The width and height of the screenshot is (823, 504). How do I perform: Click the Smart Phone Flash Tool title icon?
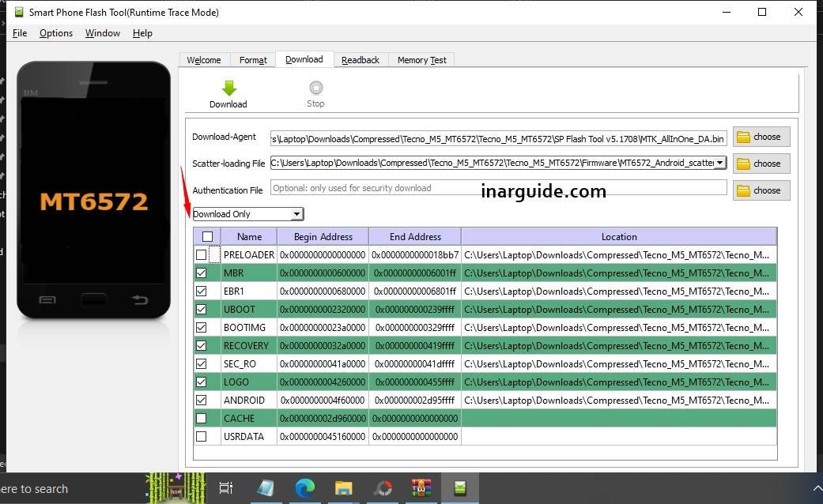(x=19, y=12)
